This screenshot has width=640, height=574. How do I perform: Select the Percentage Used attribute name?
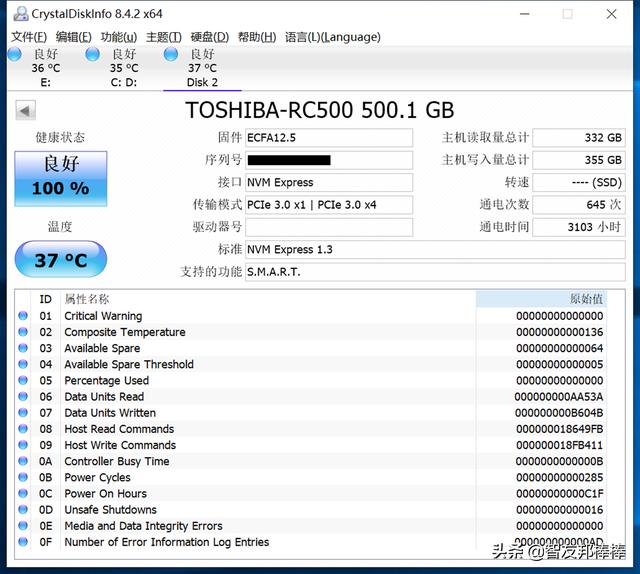(x=107, y=380)
